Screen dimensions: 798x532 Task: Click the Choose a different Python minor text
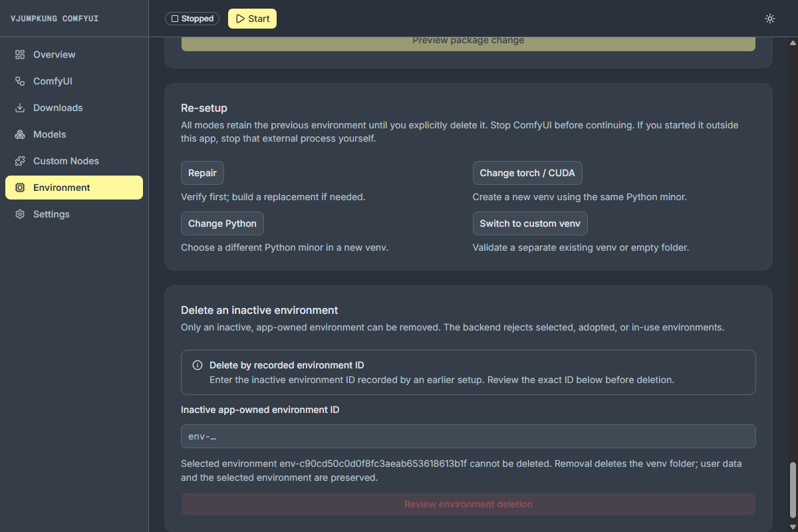click(285, 247)
